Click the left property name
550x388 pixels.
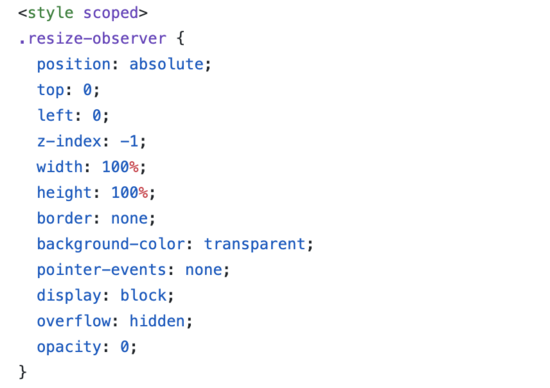55,115
